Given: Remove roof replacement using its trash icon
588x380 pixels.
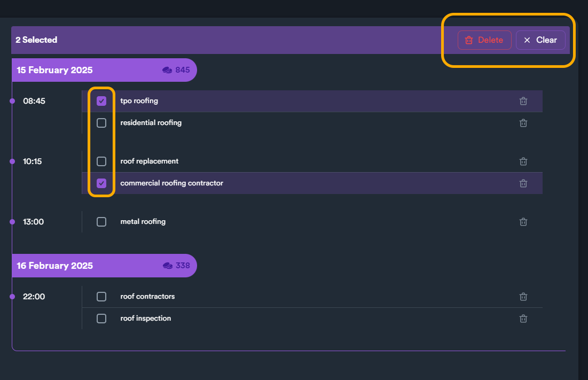Looking at the screenshot, I should pos(523,161).
